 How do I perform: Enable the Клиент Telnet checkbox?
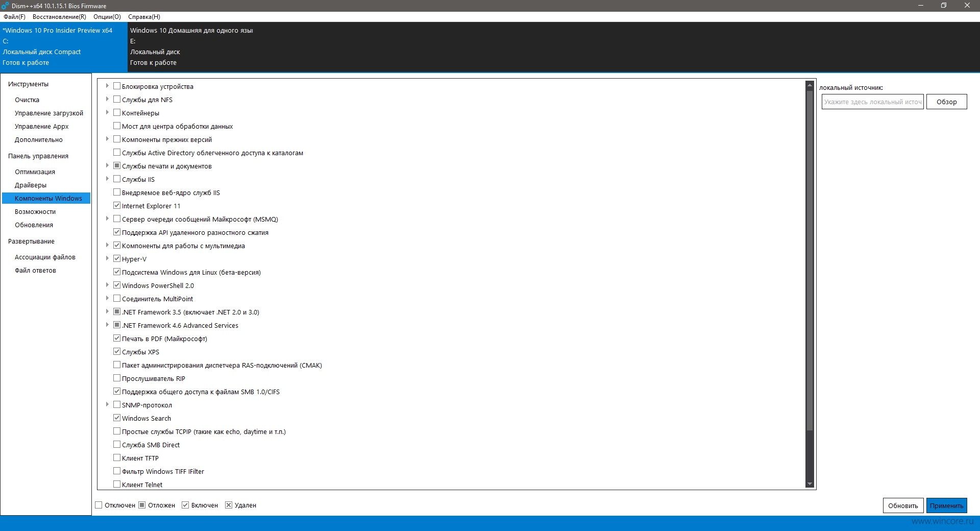click(x=117, y=484)
